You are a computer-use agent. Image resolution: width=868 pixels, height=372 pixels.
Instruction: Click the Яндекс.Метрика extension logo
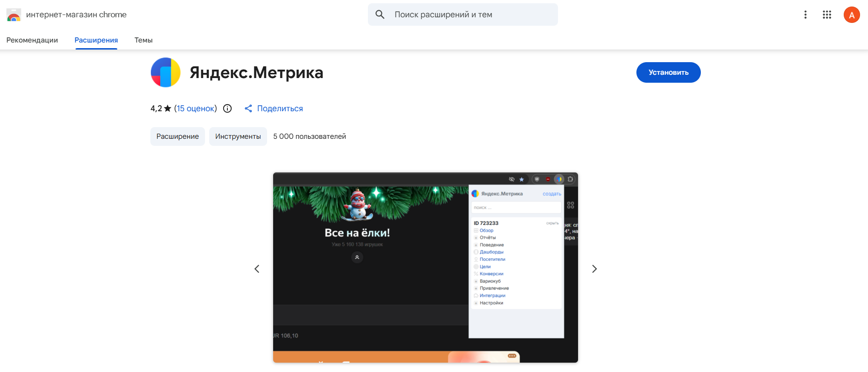click(x=165, y=72)
